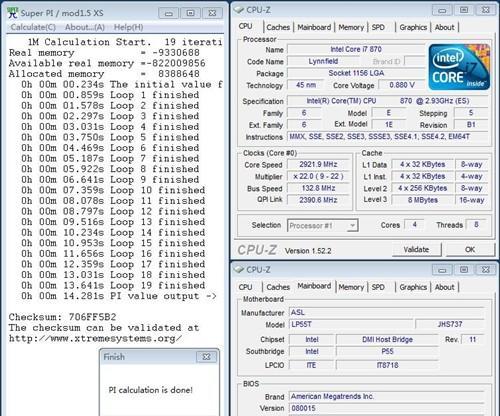Click the Checksum: 706FF5B2 line
This screenshot has height=416, width=500.
coord(62,317)
